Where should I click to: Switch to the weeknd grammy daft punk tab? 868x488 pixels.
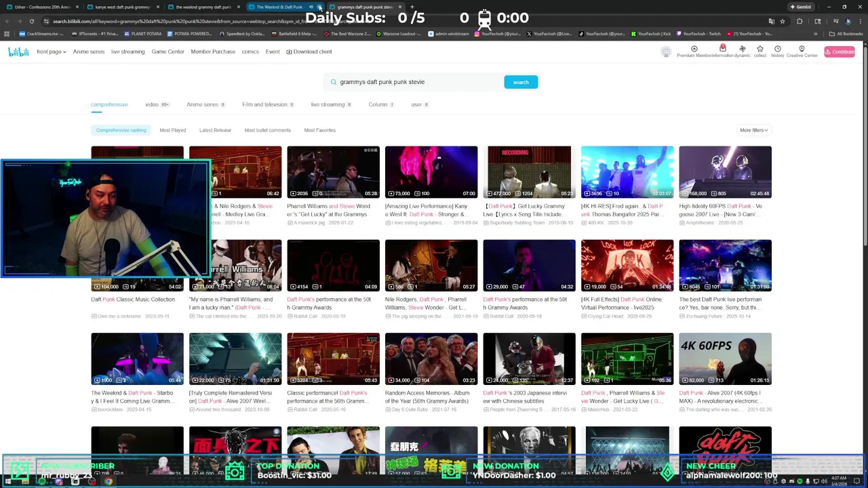[203, 7]
